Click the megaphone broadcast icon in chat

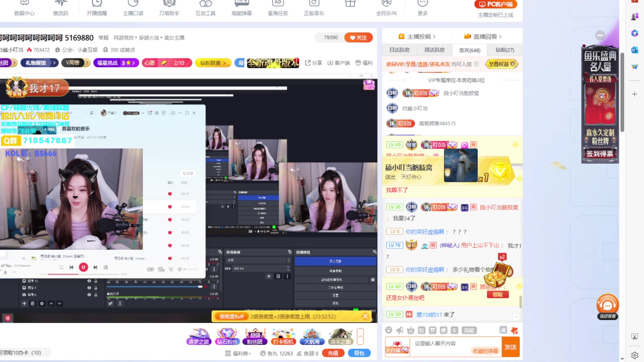(x=400, y=330)
